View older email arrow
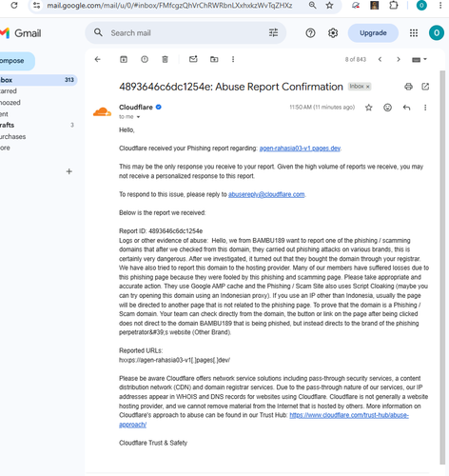This screenshot has height=476, width=449. coord(399,59)
